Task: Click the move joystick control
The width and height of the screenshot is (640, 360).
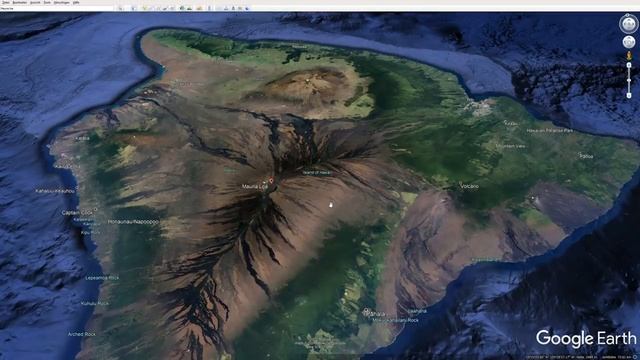Action: (x=629, y=42)
